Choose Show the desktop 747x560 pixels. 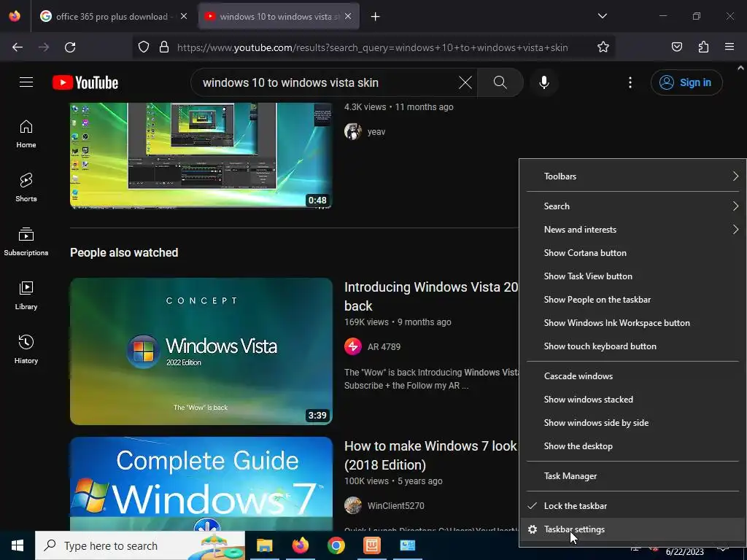click(632, 446)
